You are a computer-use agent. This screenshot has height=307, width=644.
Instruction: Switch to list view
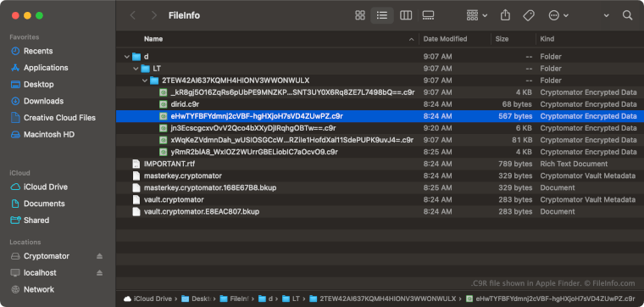pyautogui.click(x=382, y=15)
